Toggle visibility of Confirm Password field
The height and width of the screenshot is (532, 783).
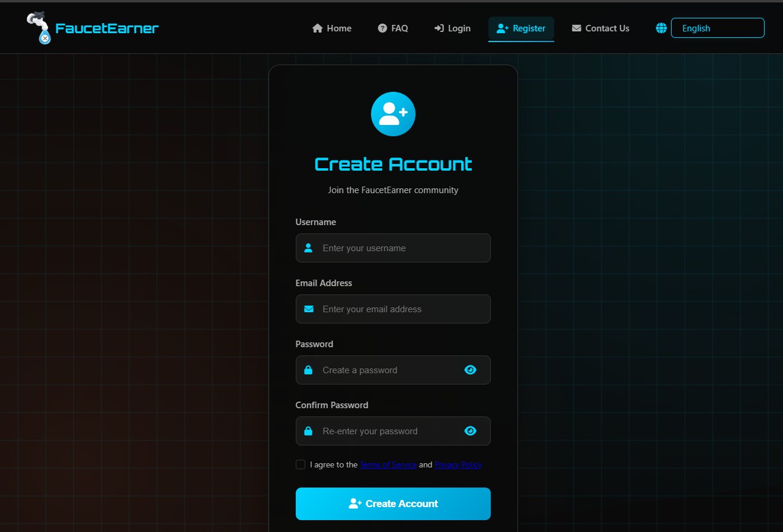(471, 431)
